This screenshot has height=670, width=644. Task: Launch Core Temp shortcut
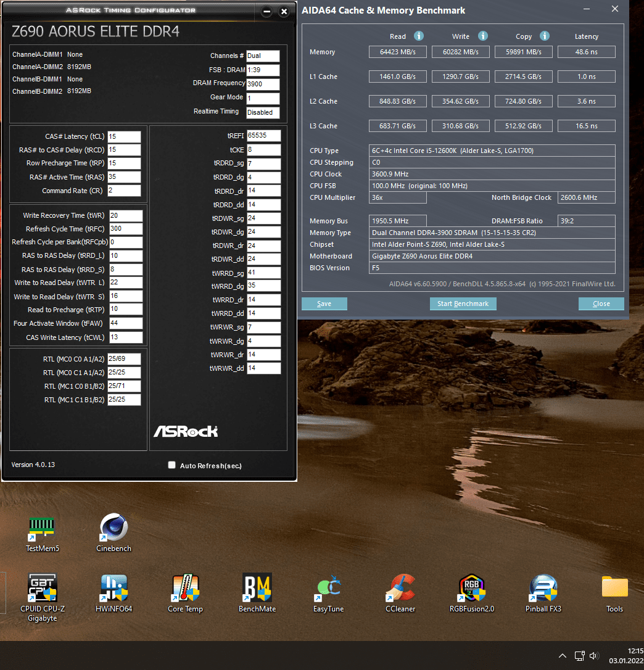pyautogui.click(x=185, y=593)
